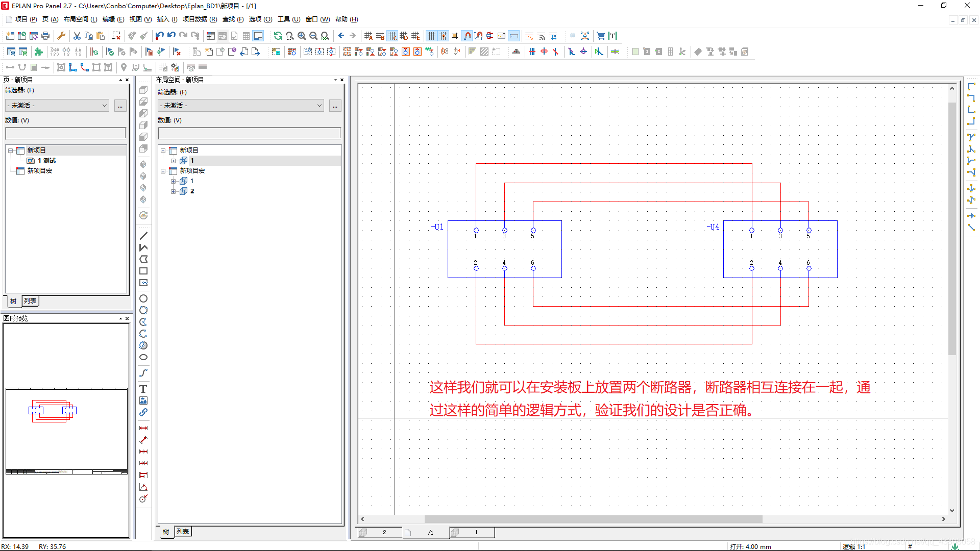Select the rectangle drawing tool
The image size is (980, 551).
click(x=143, y=271)
